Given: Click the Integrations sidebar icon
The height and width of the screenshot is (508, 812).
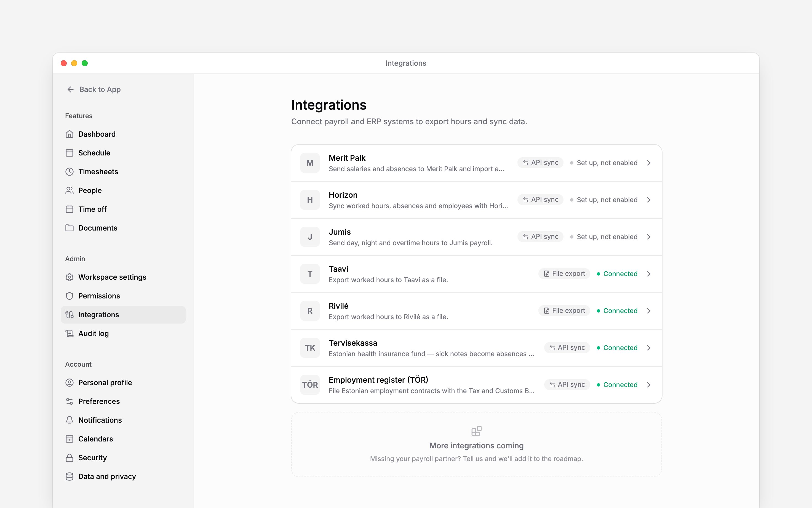Looking at the screenshot, I should coord(70,315).
